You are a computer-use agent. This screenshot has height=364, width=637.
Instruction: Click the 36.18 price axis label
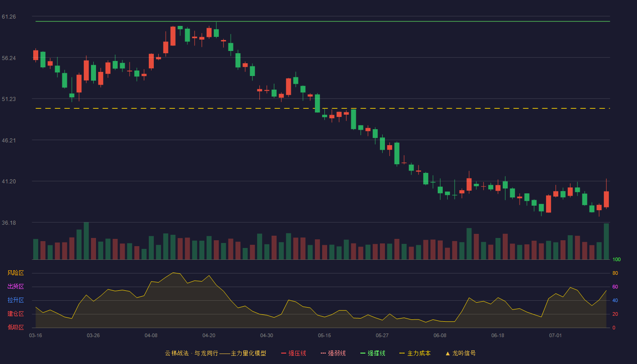click(9, 222)
